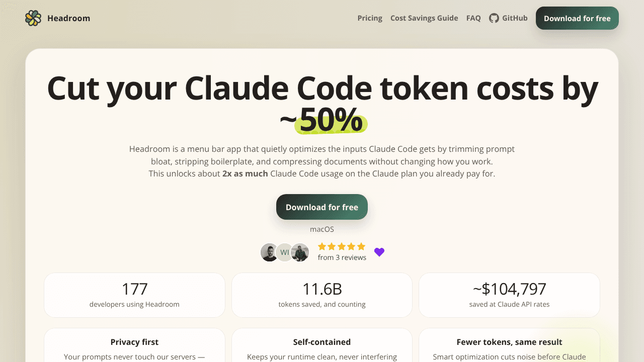Click the GitHub octocat icon
Image resolution: width=644 pixels, height=362 pixels.
(x=494, y=18)
